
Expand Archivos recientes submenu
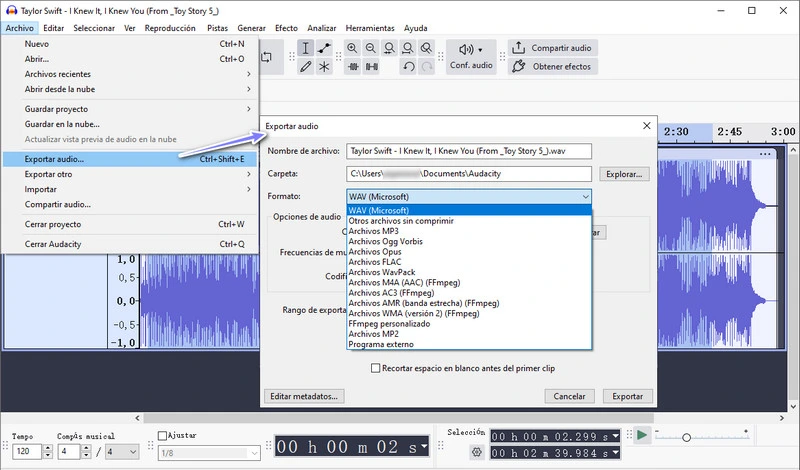[x=130, y=74]
